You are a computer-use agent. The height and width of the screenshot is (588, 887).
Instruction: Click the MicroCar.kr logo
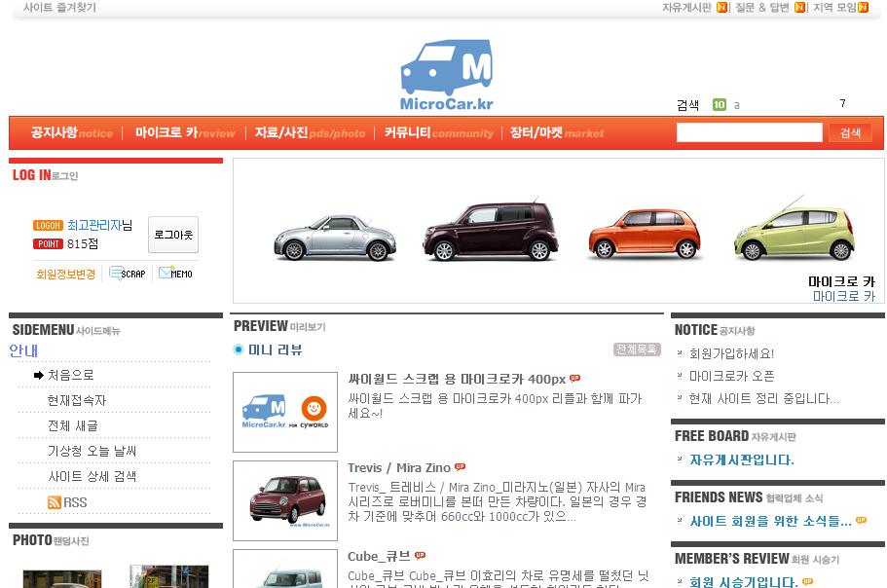tap(446, 76)
